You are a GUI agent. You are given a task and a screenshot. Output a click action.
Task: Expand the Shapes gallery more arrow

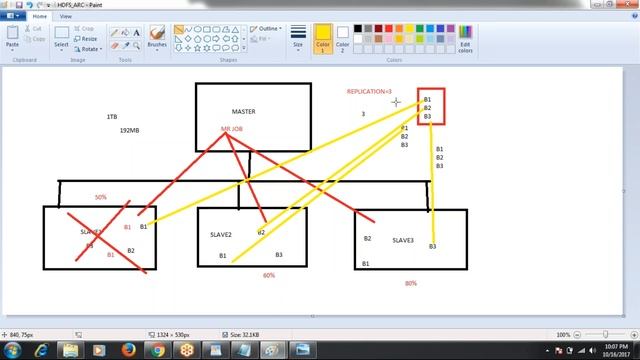[x=244, y=48]
